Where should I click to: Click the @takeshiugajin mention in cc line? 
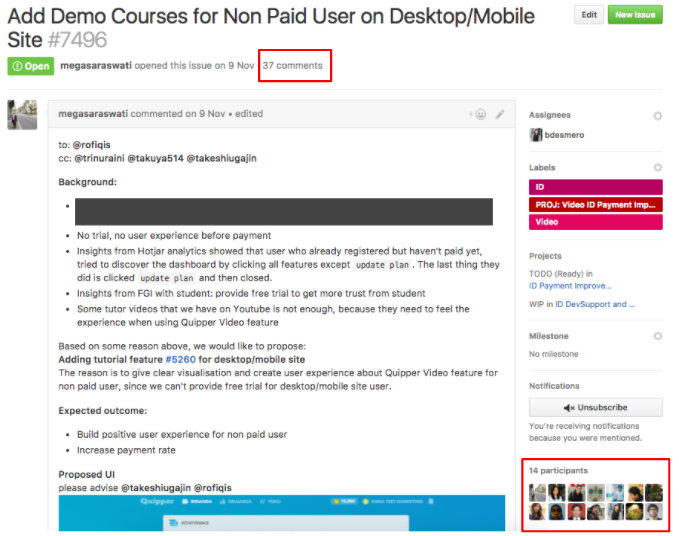coord(222,158)
